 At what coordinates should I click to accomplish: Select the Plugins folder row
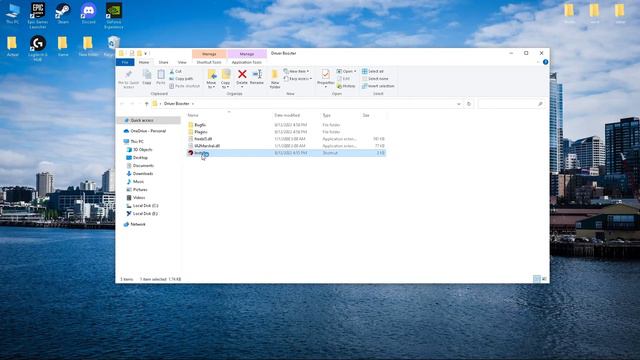(286, 132)
